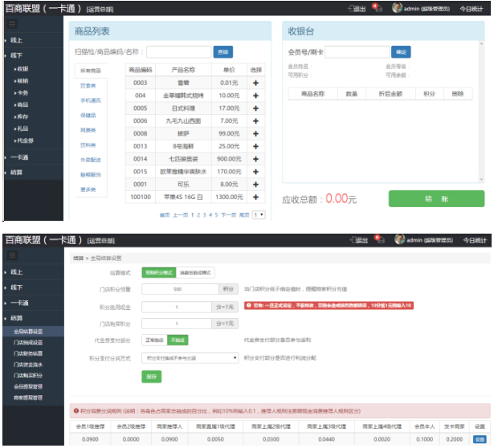
Task: Click plus icon in 可乐 row
Action: (255, 184)
